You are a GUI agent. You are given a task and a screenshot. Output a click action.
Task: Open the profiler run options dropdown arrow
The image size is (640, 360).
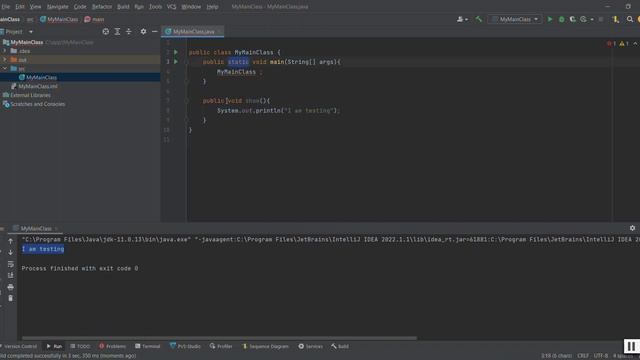tap(592, 19)
